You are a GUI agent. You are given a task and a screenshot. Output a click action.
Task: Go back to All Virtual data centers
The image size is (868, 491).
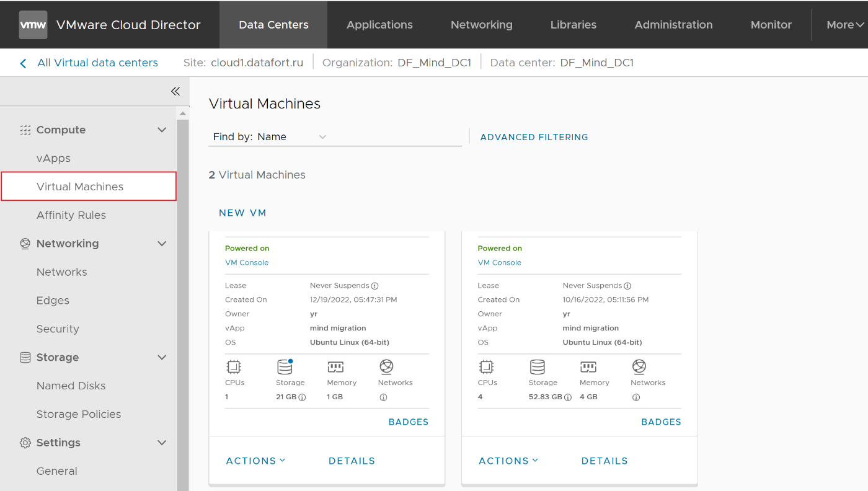click(x=97, y=63)
